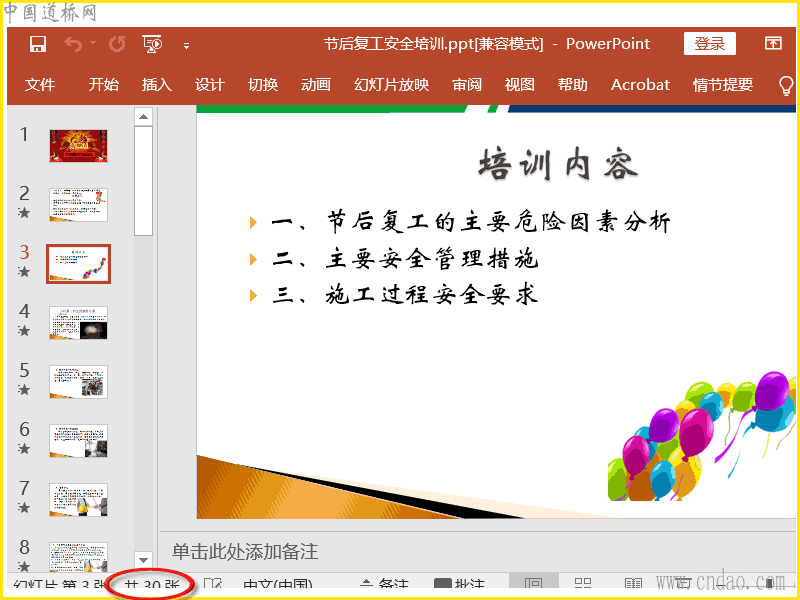The width and height of the screenshot is (800, 600).
Task: Click the spell check icon in status bar
Action: 213,585
